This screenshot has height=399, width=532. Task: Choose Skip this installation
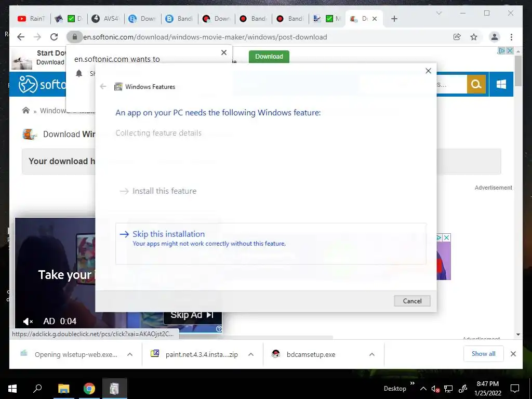point(270,244)
